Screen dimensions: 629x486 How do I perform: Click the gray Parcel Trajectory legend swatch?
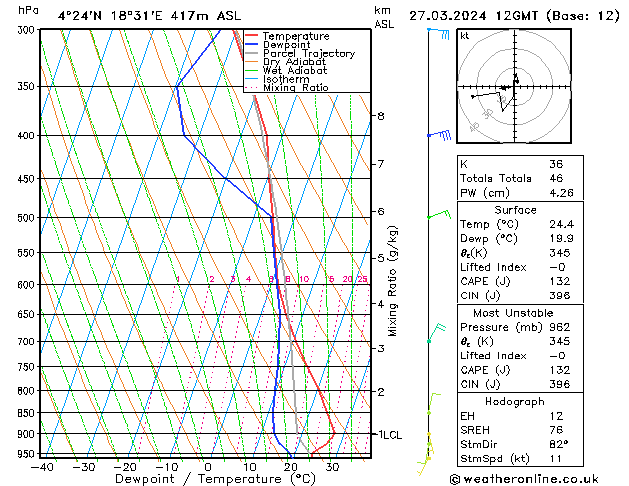[251, 53]
